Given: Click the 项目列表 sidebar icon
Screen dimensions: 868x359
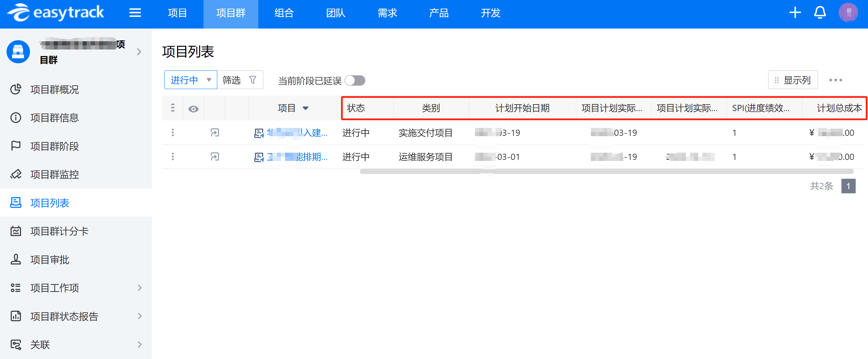Looking at the screenshot, I should click(x=16, y=203).
